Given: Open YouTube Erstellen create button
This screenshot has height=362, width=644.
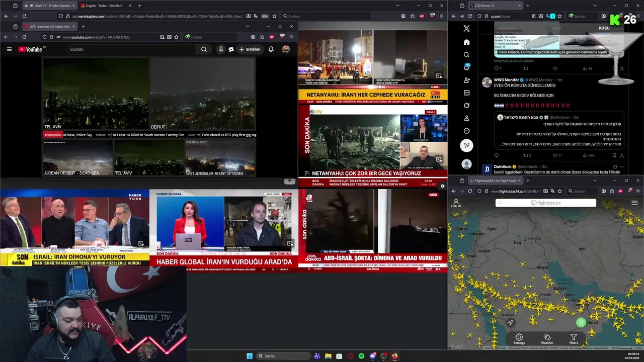Looking at the screenshot, I should (250, 49).
